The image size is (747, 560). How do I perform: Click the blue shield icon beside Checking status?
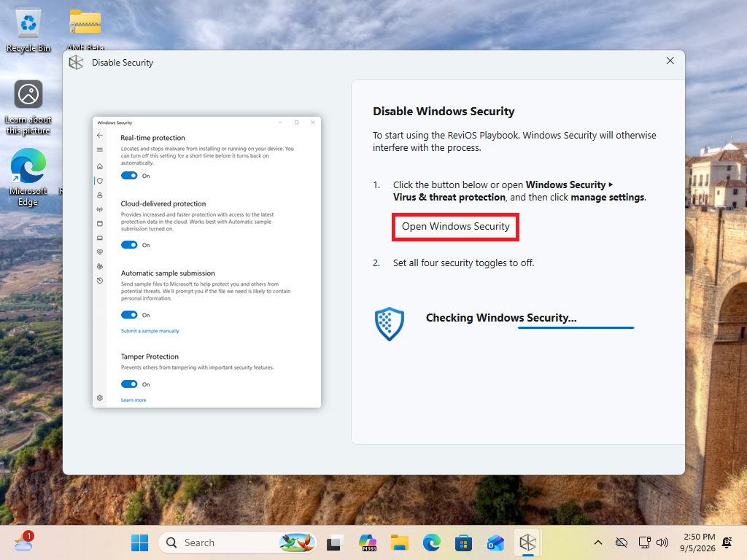point(390,324)
